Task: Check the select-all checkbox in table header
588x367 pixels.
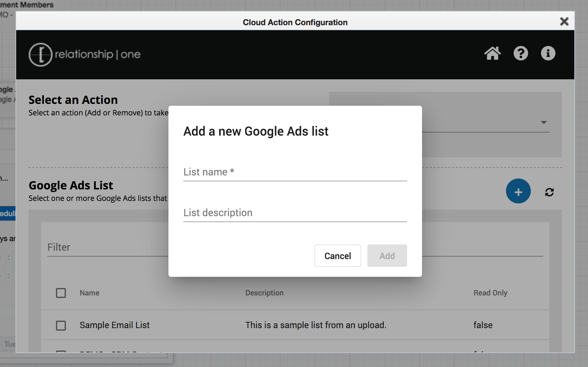Action: (x=61, y=293)
